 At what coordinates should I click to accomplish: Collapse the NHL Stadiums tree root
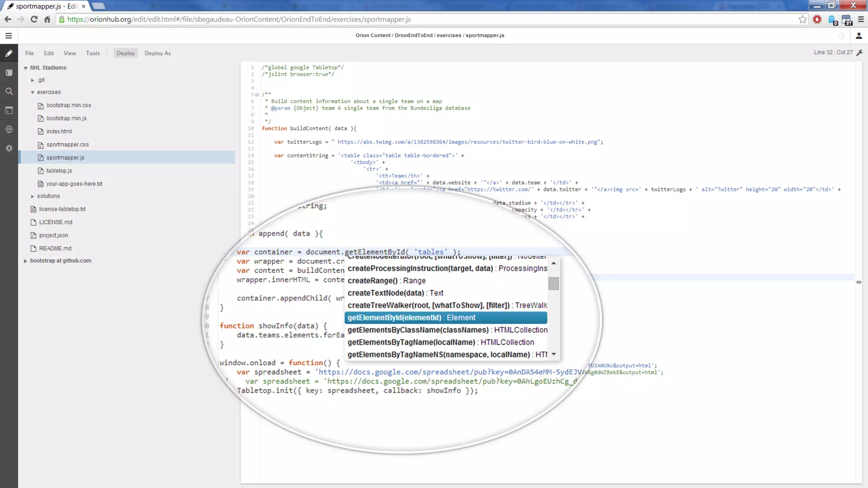(x=25, y=68)
